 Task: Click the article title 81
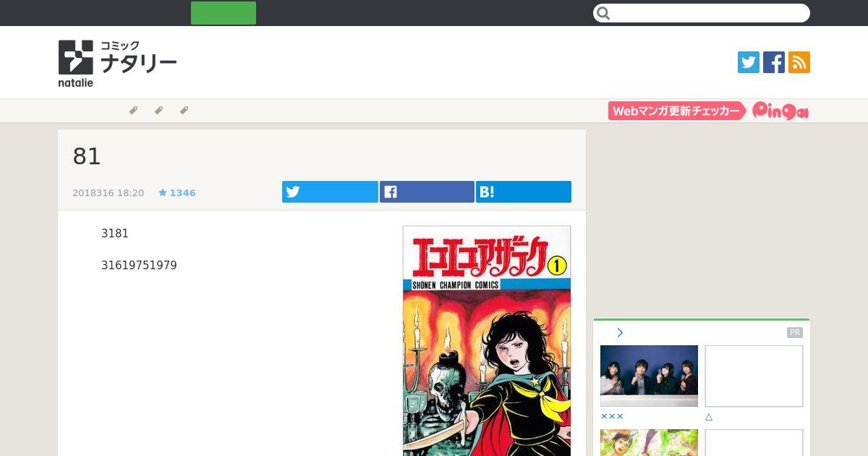click(87, 156)
